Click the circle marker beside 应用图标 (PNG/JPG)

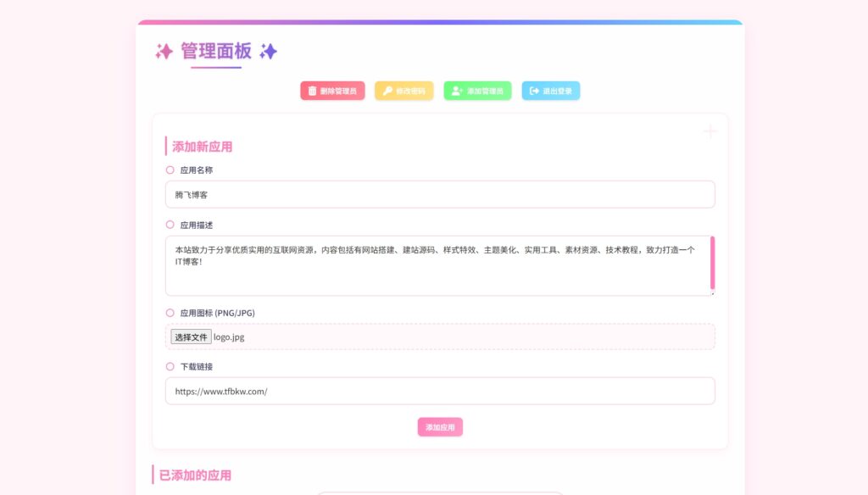click(x=170, y=313)
